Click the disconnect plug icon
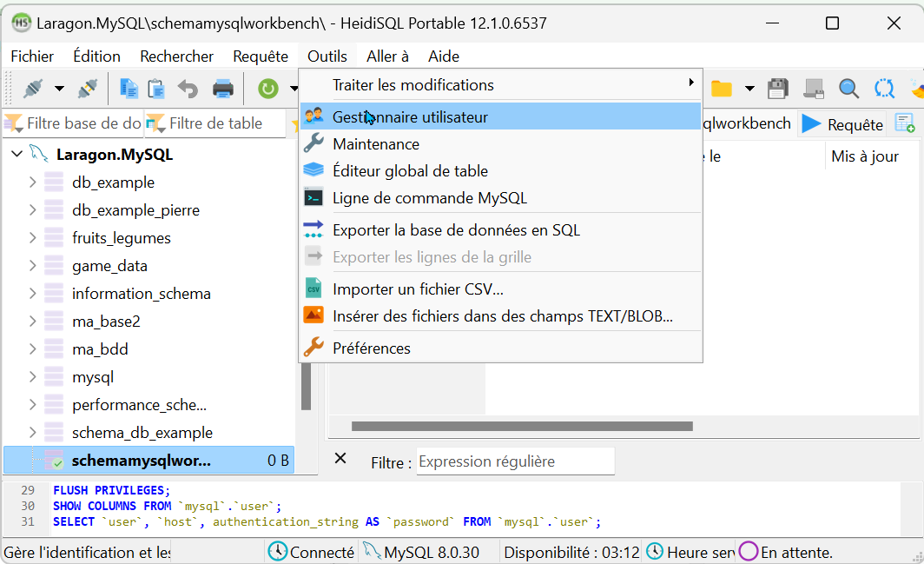Image resolution: width=924 pixels, height=564 pixels. click(x=87, y=88)
